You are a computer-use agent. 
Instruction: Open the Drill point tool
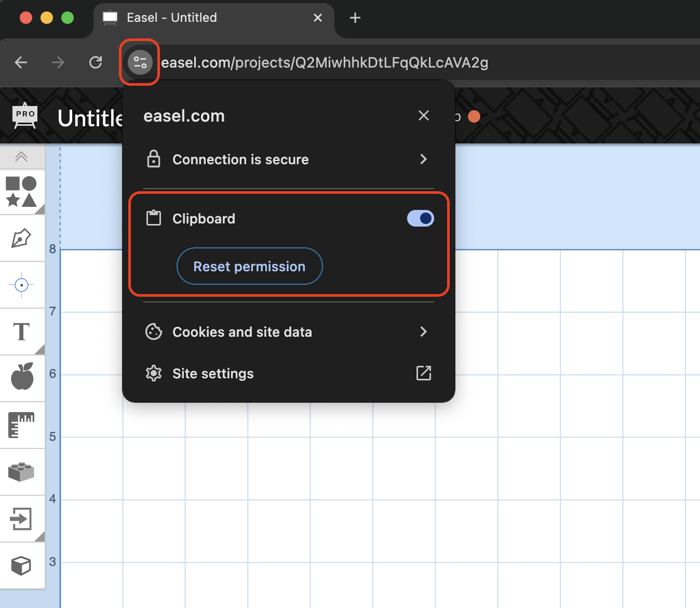pos(22,285)
